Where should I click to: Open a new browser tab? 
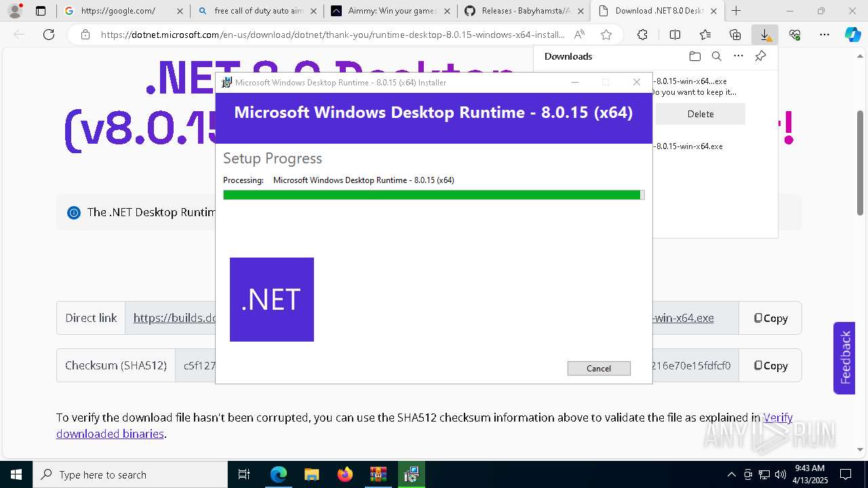point(736,11)
